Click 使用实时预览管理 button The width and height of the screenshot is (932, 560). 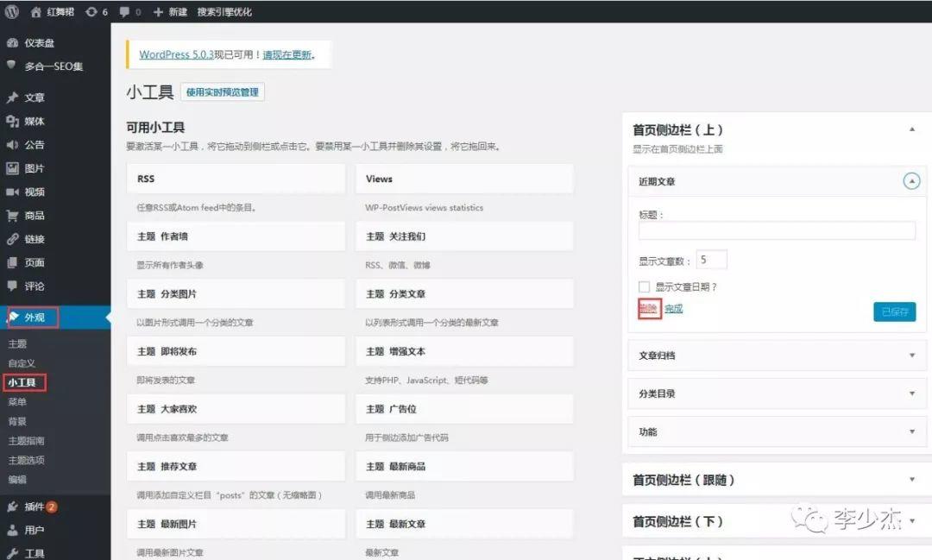[x=223, y=92]
